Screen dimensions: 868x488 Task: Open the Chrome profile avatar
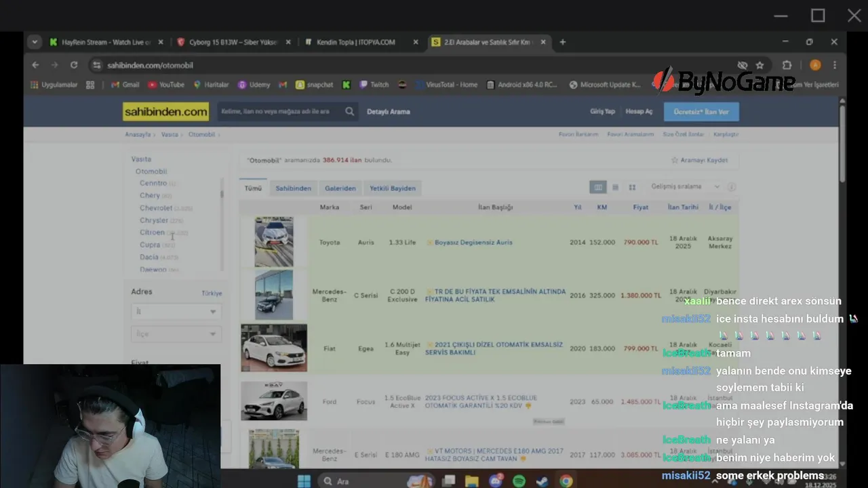815,65
